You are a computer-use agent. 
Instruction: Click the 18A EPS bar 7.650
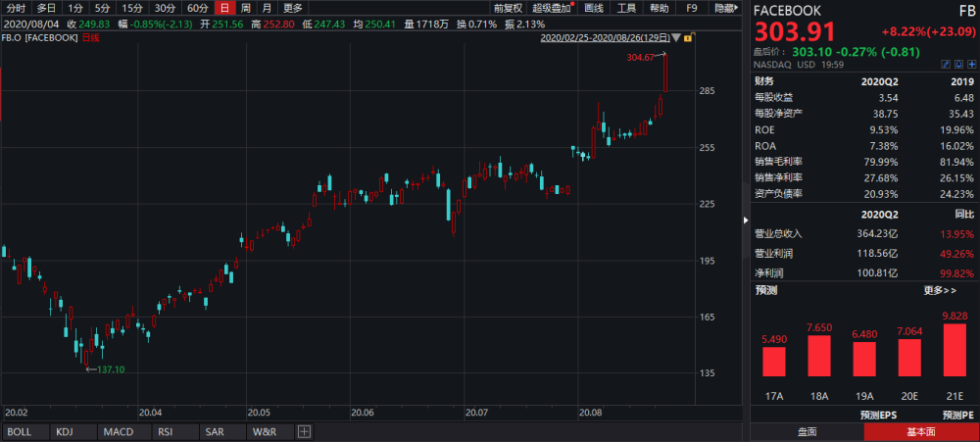(819, 356)
